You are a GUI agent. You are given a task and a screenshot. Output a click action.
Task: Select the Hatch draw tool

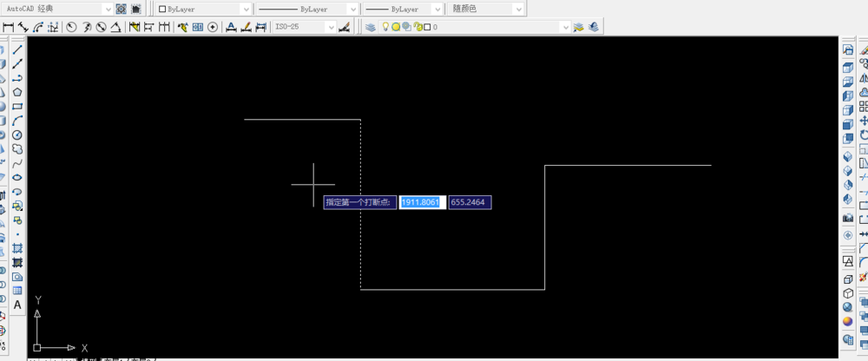click(x=17, y=247)
